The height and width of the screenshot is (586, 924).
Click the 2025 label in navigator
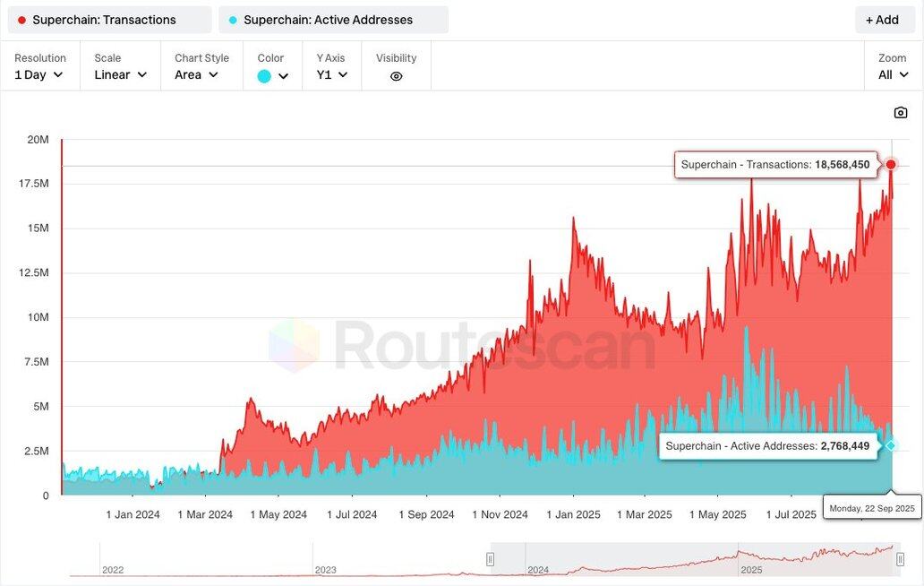751,570
